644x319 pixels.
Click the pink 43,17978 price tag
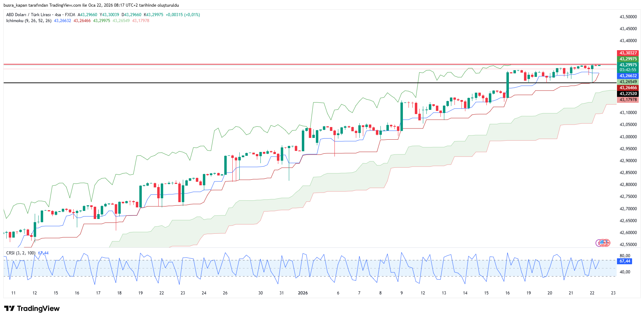coord(628,100)
